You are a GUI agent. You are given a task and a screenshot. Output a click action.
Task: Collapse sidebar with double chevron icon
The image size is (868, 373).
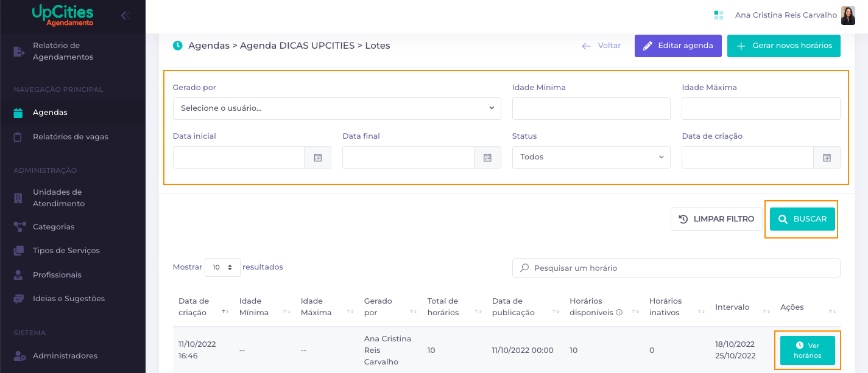coord(125,15)
